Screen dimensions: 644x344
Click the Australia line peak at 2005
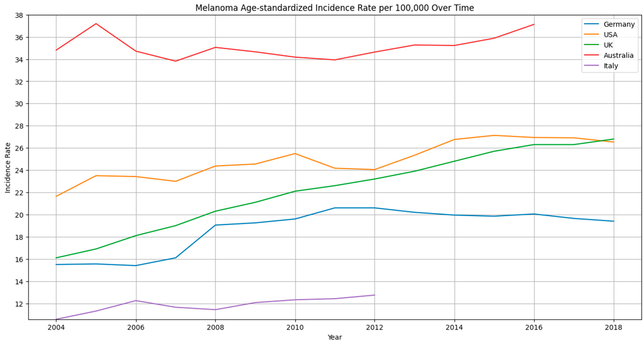pyautogui.click(x=96, y=24)
